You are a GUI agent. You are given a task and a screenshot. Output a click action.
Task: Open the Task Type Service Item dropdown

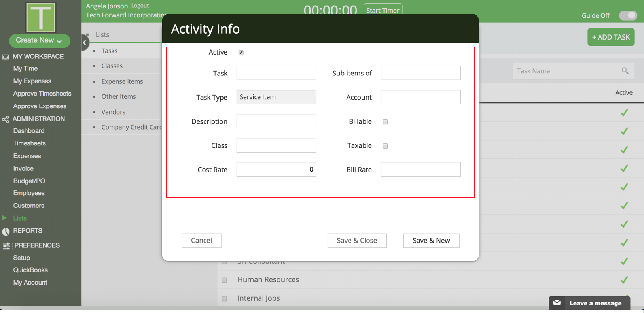point(277,97)
